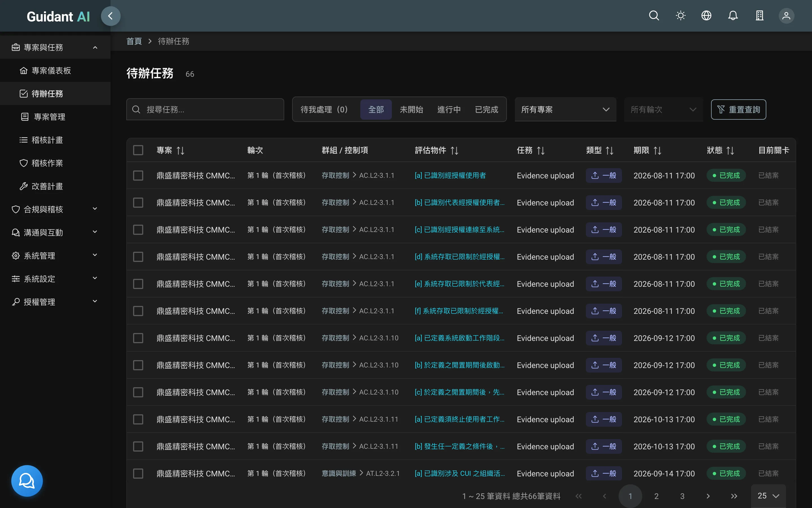Sort by 類型 column sort icon
Image resolution: width=812 pixels, height=508 pixels.
(610, 150)
